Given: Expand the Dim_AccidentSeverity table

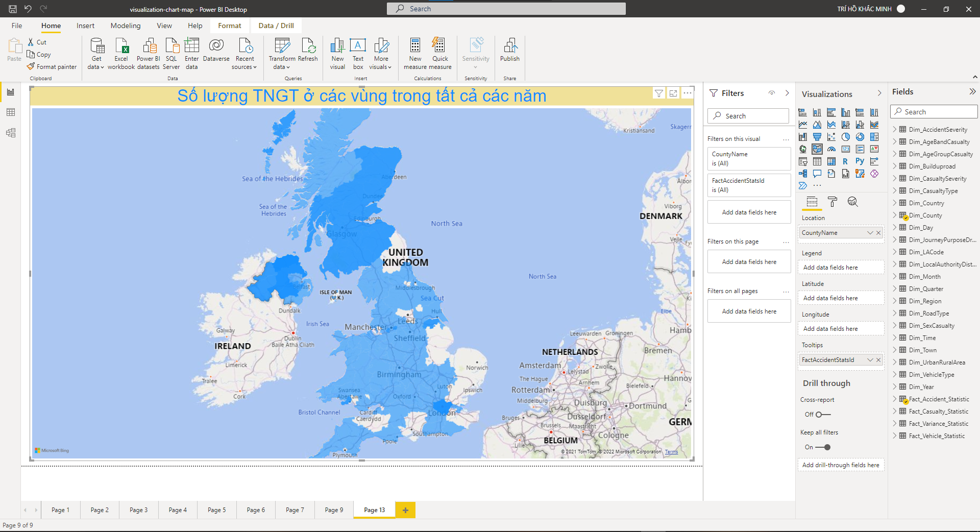Looking at the screenshot, I should tap(894, 130).
